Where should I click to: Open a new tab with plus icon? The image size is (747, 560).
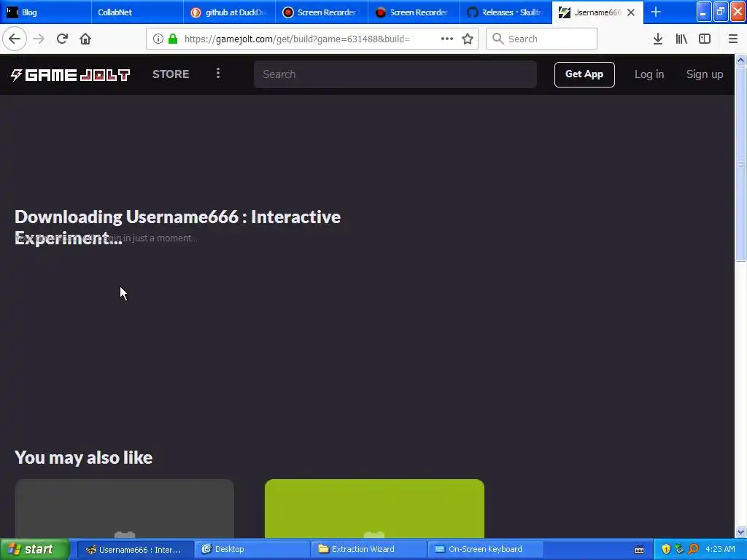[656, 12]
